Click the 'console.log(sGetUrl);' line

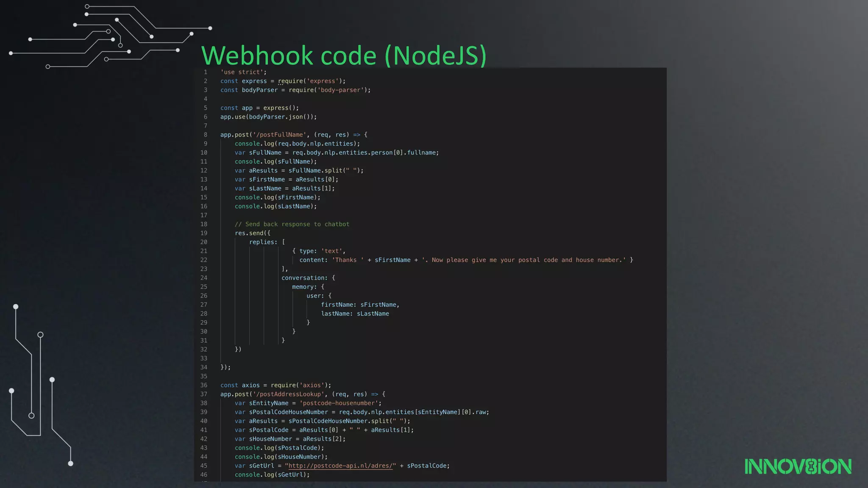click(273, 474)
